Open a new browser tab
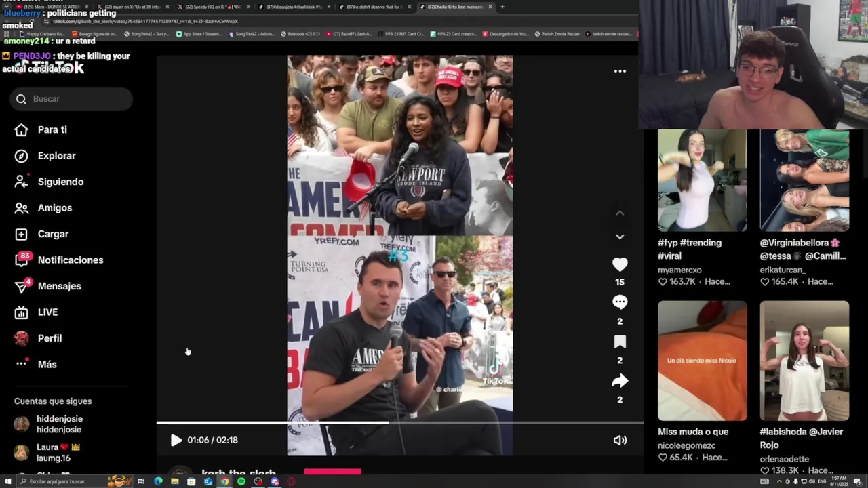Viewport: 868px width, 488px height. click(502, 7)
